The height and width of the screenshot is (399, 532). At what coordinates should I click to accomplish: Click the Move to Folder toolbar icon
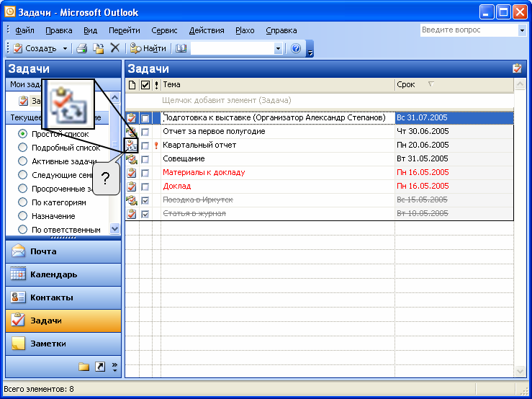pyautogui.click(x=99, y=48)
